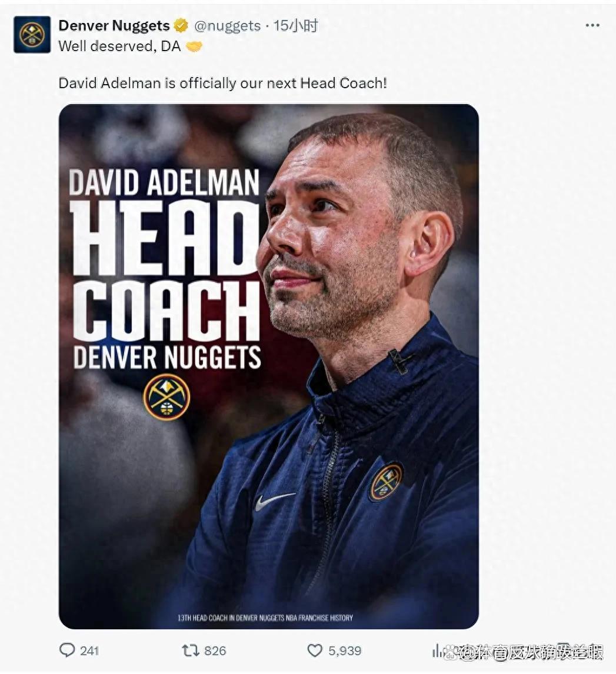Click the "Well deserved, DA" text line
Viewport: 616px width, 674px height.
[x=119, y=46]
